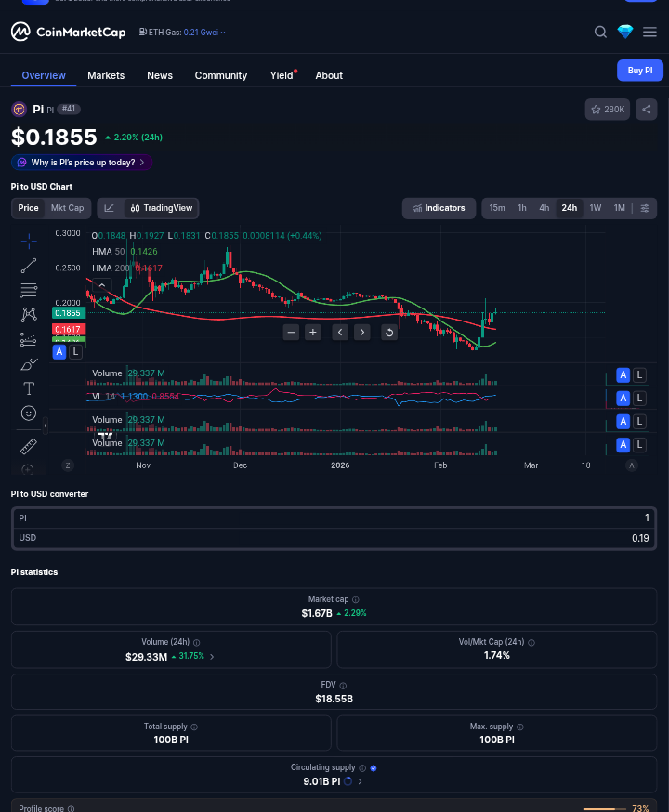The height and width of the screenshot is (812, 669).
Task: Open the emoji icons tool
Action: 29,413
